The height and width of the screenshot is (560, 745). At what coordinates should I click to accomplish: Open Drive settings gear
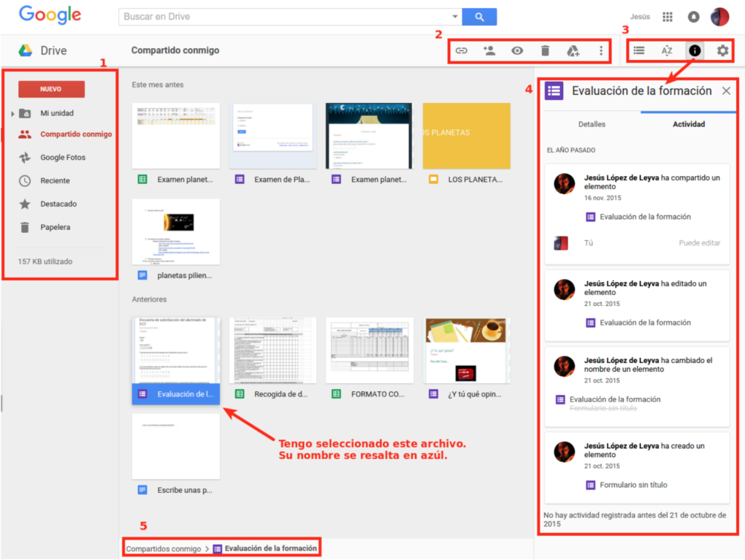[721, 50]
